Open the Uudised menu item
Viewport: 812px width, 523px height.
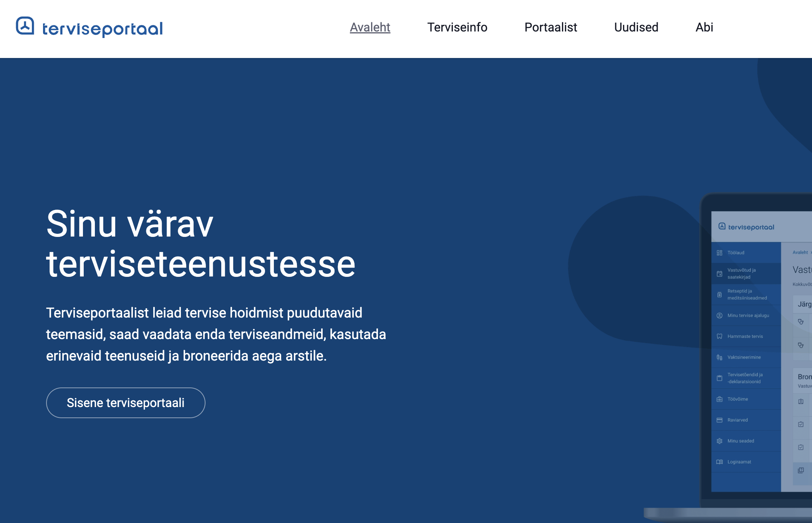636,27
